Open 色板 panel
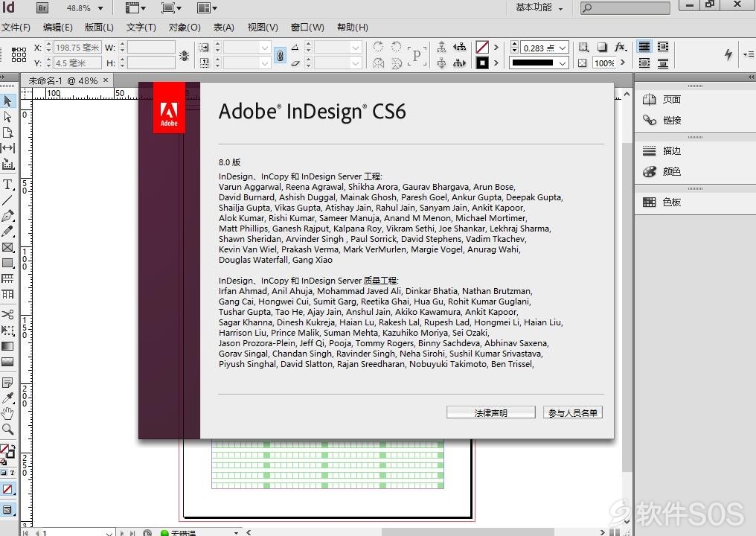Screen dimensions: 756x536 point(661,202)
